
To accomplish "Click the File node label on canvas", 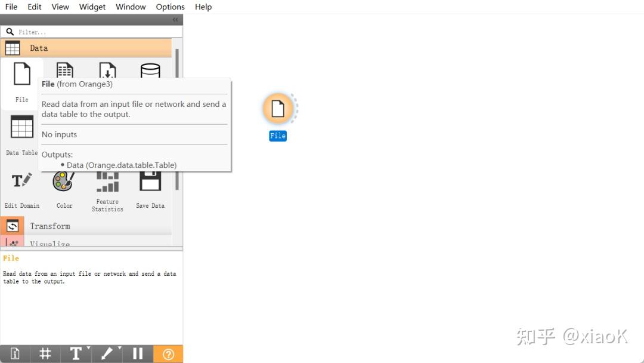I will coord(278,136).
